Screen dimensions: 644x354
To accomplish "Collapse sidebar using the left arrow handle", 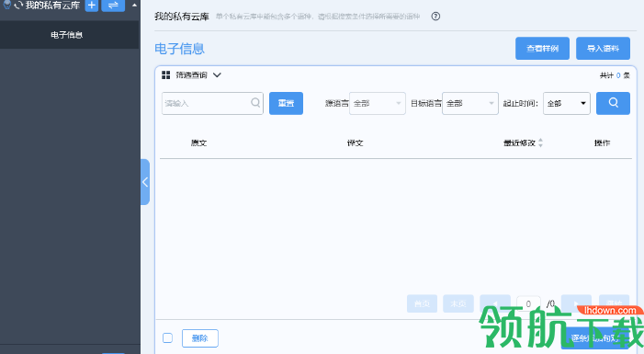I will (x=145, y=182).
